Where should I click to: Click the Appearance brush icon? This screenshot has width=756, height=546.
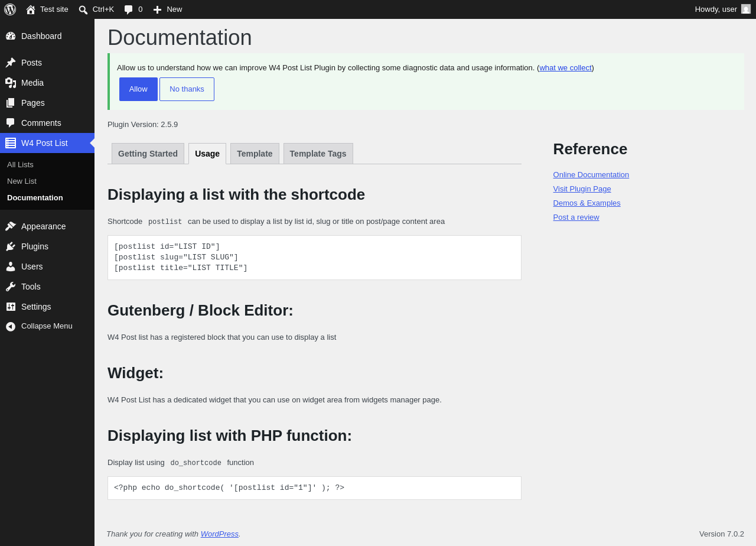[11, 226]
